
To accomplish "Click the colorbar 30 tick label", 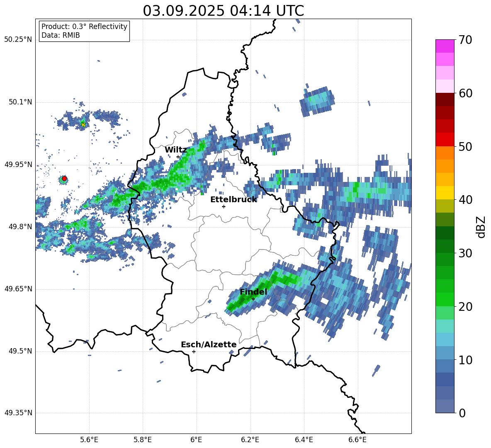I will click(x=465, y=253).
